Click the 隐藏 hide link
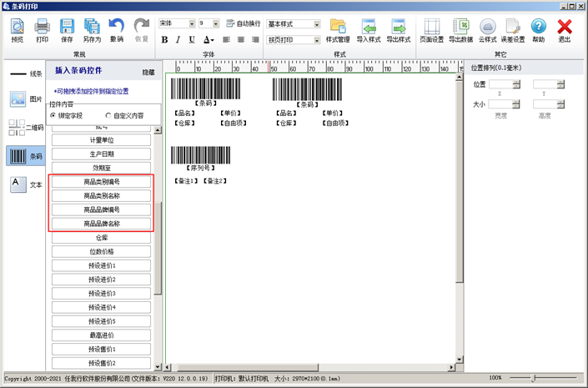This screenshot has height=388, width=588. (x=148, y=73)
